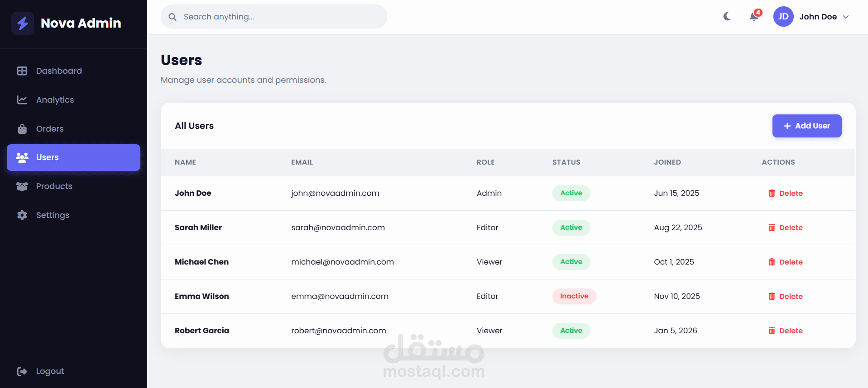Viewport: 868px width, 388px height.
Task: Click the joined date Jan 5, 2026
Action: pos(676,331)
